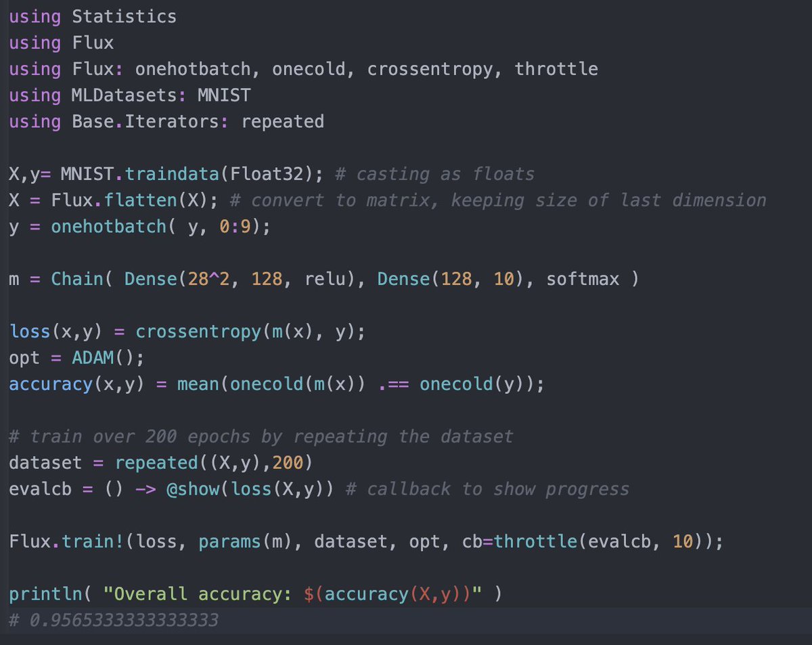Click 'relu' activation in Dense layer
Viewport: 812px width, 645px height.
325,279
